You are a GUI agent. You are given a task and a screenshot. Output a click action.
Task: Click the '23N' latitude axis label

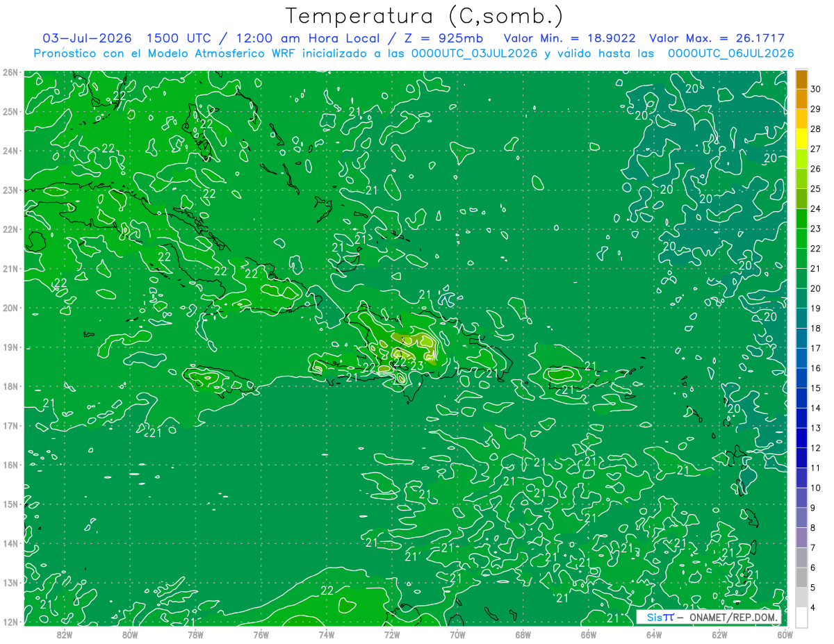tap(10, 190)
